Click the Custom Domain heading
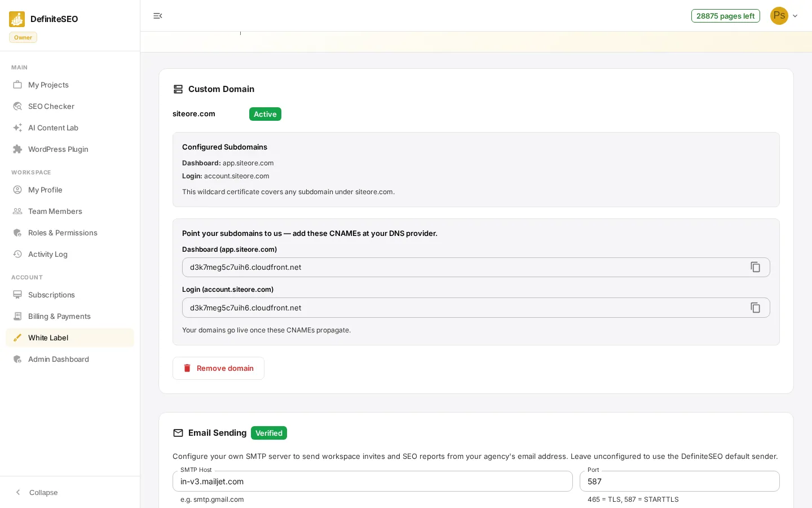This screenshot has width=812, height=508. pos(221,89)
